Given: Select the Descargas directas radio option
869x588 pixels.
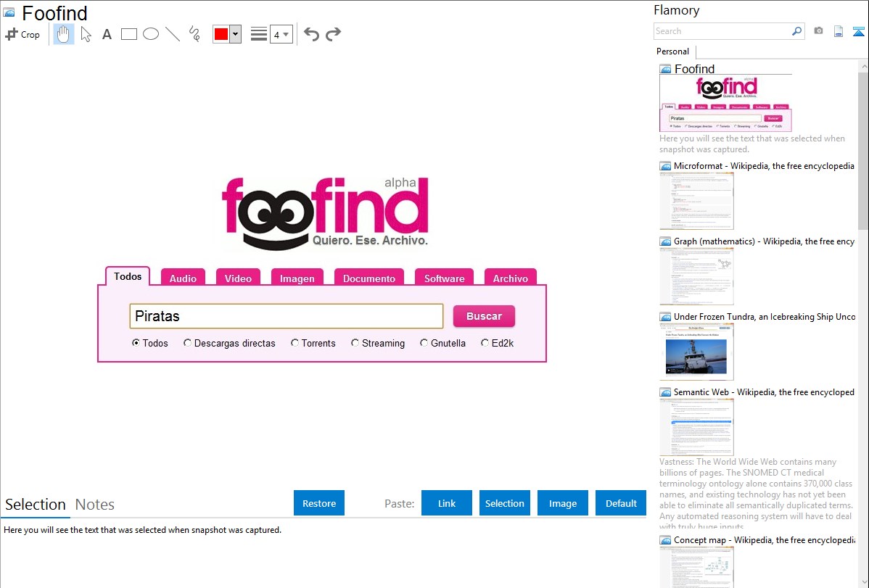Looking at the screenshot, I should [x=187, y=343].
